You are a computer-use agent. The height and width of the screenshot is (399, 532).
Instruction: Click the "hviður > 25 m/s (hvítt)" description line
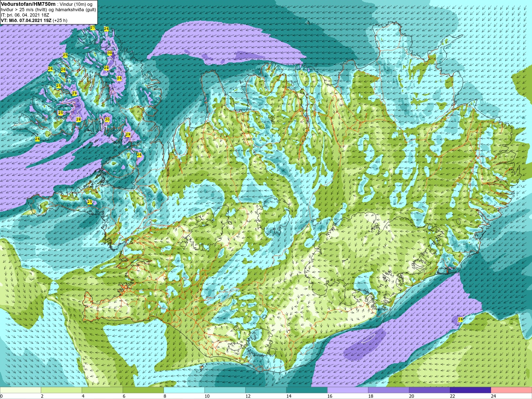coord(48,10)
